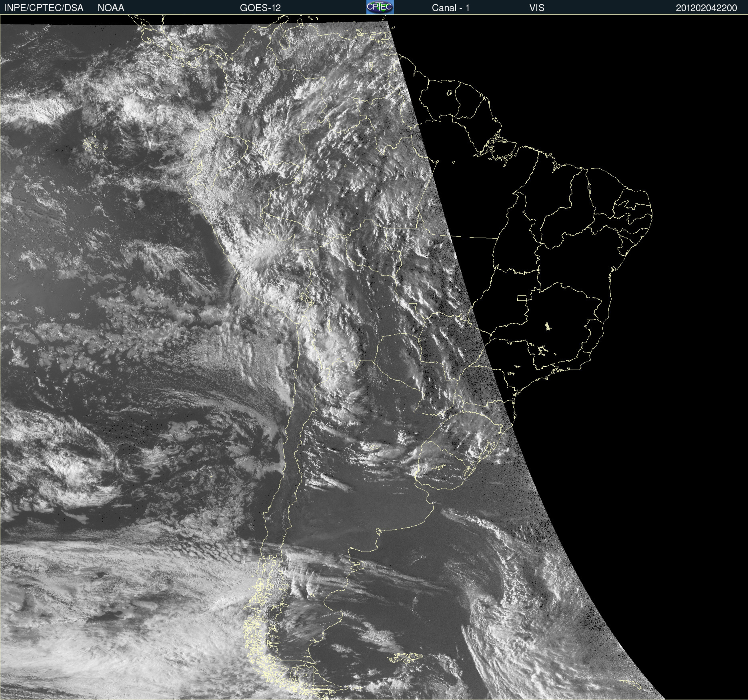The width and height of the screenshot is (748, 700).
Task: Click the Canal - 1 label
Action: coord(451,8)
